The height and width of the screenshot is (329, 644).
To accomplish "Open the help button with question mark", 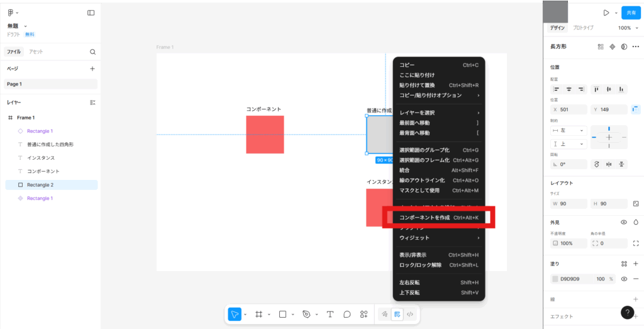I will point(627,312).
